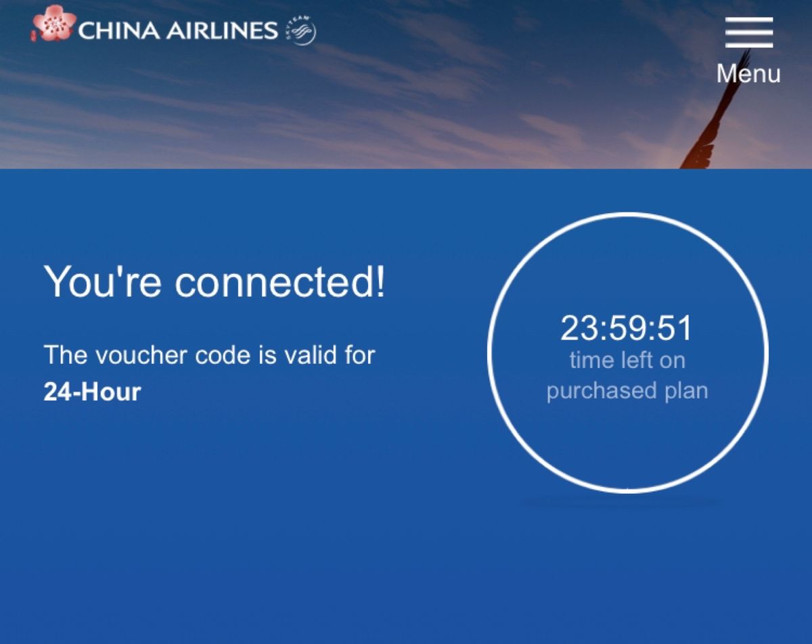Click the hours digits "23" in the timer
Viewport: 812px width, 644px height.
(577, 329)
